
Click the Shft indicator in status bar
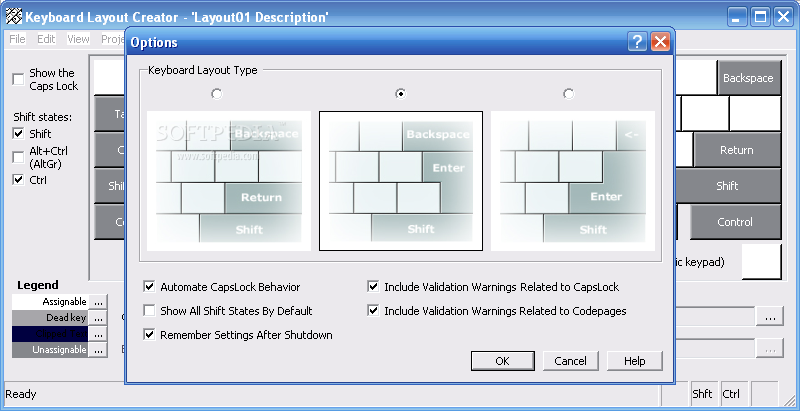[x=703, y=394]
